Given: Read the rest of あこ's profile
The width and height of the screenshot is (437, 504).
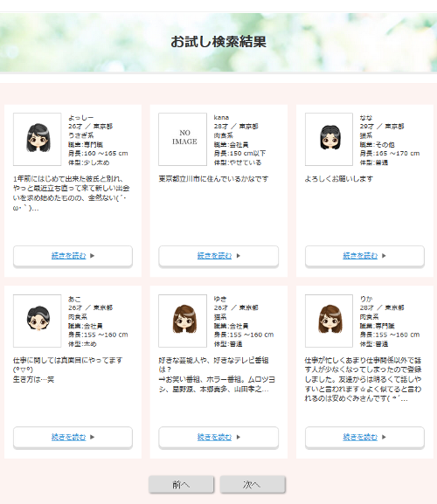Looking at the screenshot, I should click(69, 437).
